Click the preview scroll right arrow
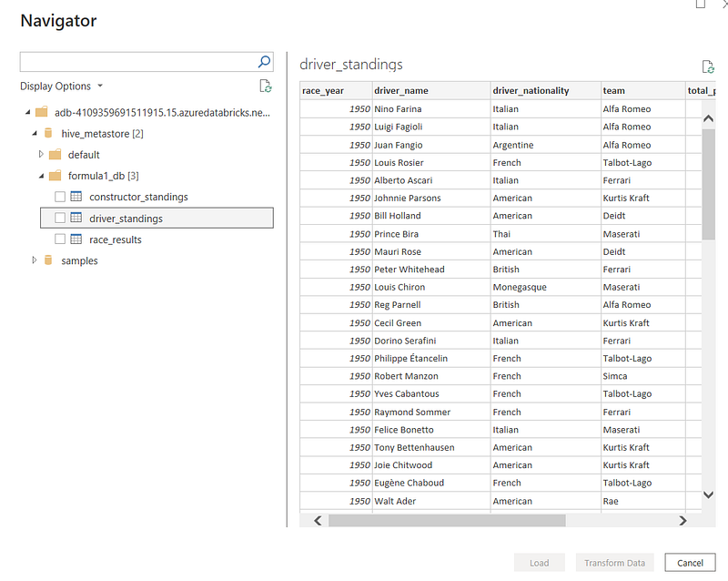 point(682,521)
